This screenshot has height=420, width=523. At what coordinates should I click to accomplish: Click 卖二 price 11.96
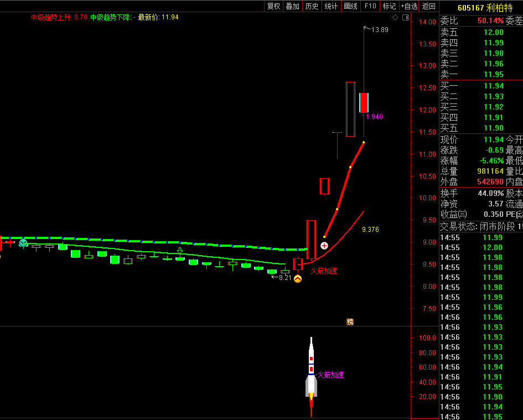point(493,64)
